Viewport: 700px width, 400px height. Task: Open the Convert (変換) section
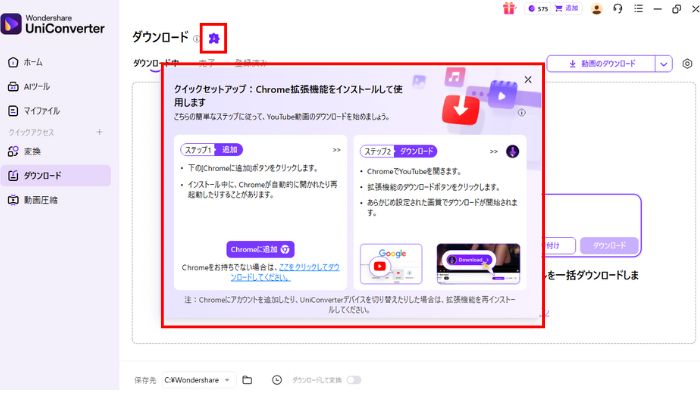tap(25, 151)
